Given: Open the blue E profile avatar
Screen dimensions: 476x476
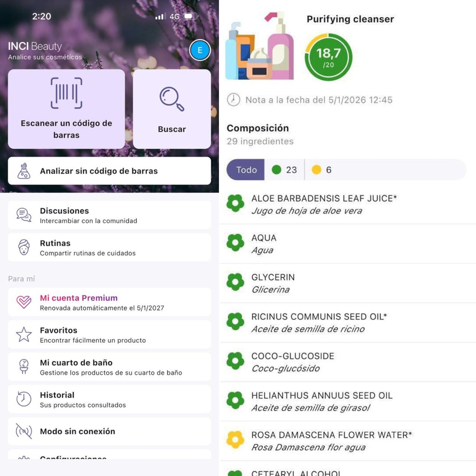Looking at the screenshot, I should [x=200, y=50].
